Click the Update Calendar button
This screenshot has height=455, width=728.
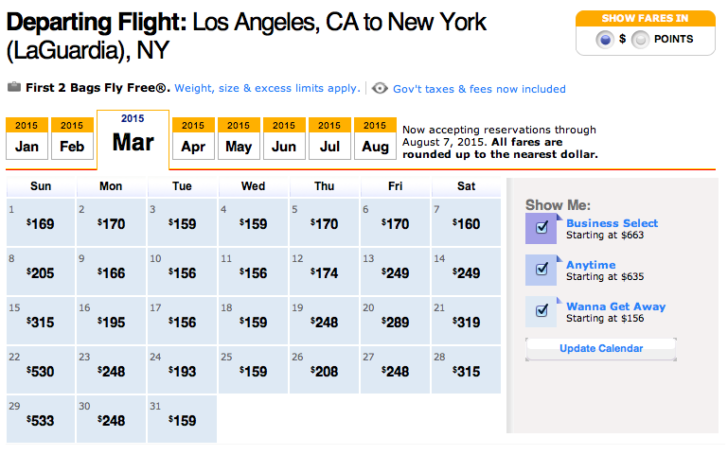pos(601,349)
